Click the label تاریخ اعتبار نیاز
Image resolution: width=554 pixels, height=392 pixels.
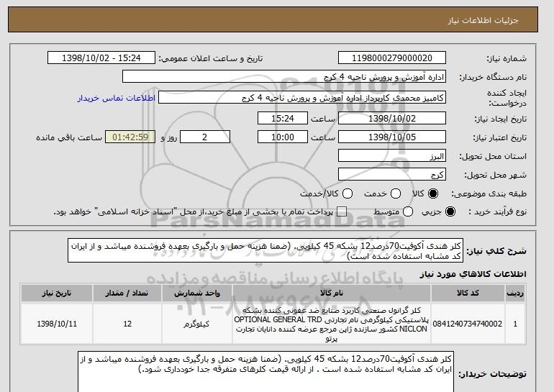(500, 137)
